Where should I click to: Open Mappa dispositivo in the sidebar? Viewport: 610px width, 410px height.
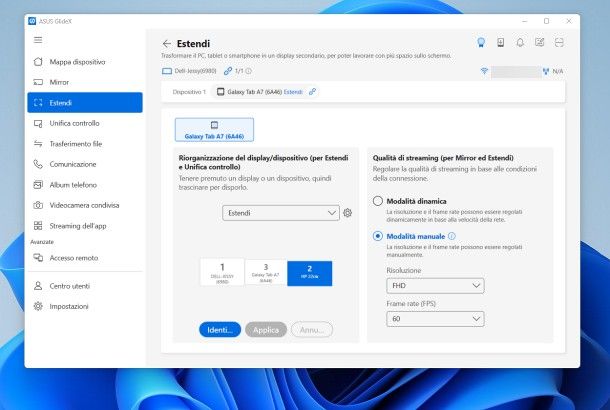pos(85,62)
